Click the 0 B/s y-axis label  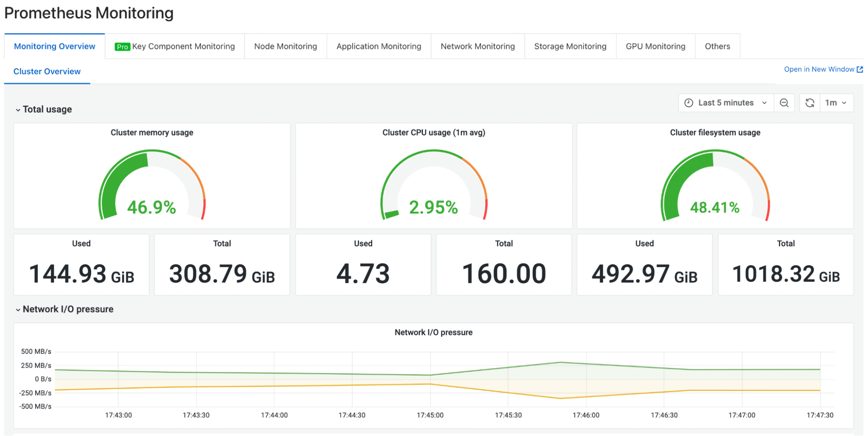pyautogui.click(x=43, y=379)
